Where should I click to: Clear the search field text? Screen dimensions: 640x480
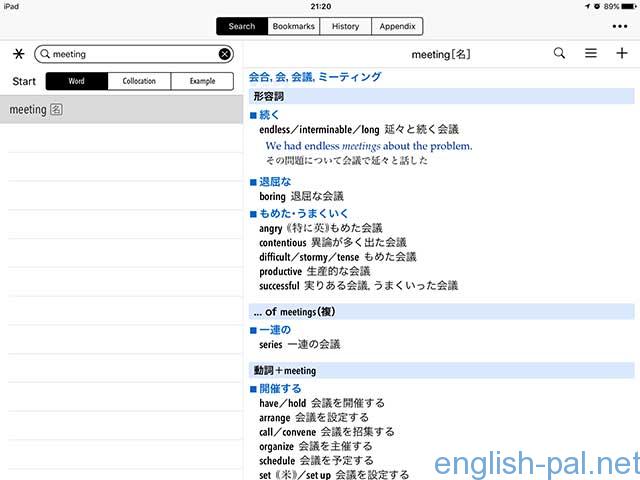(x=225, y=54)
